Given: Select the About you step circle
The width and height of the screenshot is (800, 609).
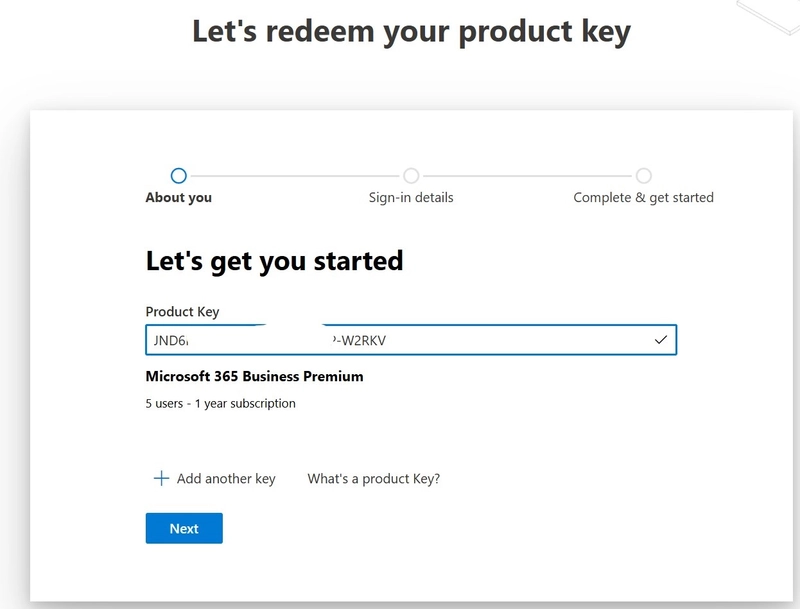Looking at the screenshot, I should coord(179,175).
